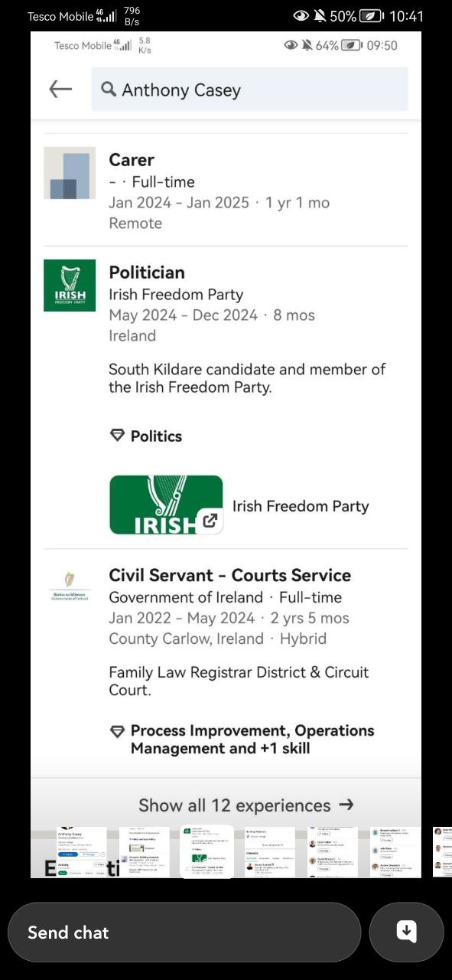Select the highlighted third thumbnail in the strip
Image resolution: width=452 pixels, height=980 pixels.
pos(206,851)
